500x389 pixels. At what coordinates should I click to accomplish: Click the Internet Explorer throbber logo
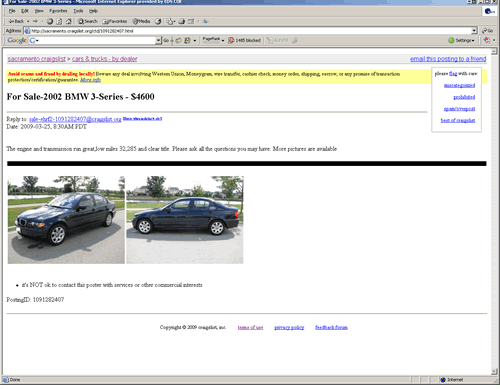coord(489,11)
